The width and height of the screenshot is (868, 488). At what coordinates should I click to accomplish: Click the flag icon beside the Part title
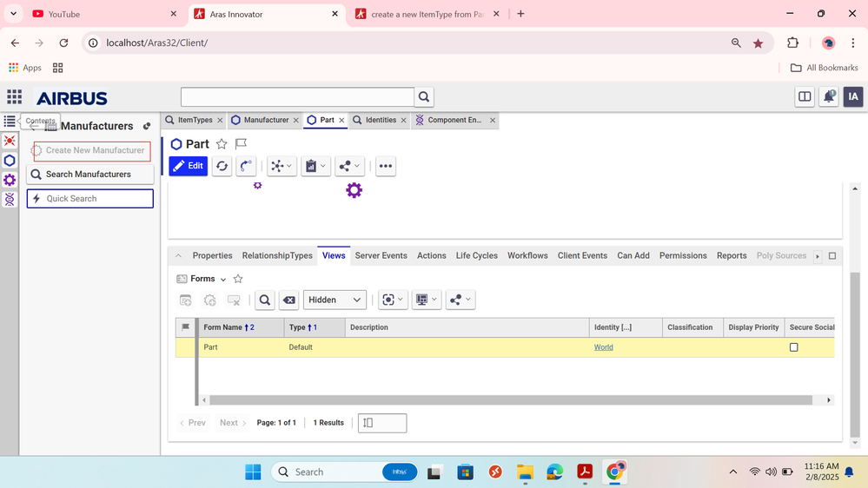point(242,144)
